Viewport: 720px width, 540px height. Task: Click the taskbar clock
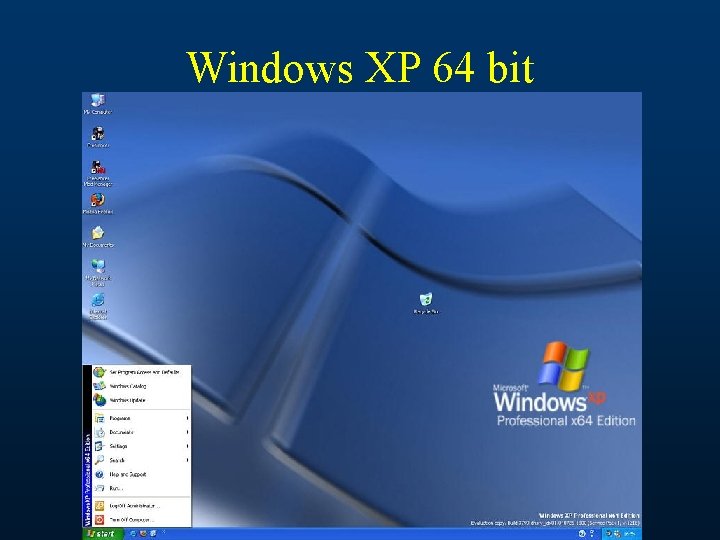(x=630, y=534)
